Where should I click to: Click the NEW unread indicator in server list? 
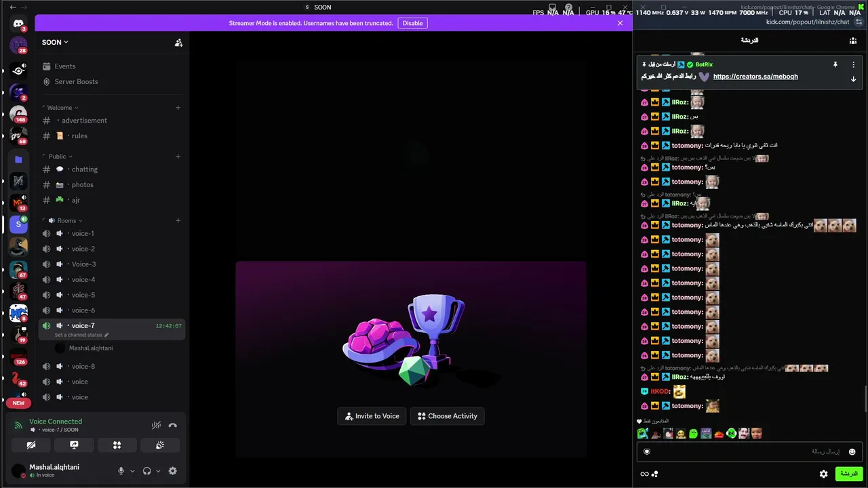pos(18,403)
